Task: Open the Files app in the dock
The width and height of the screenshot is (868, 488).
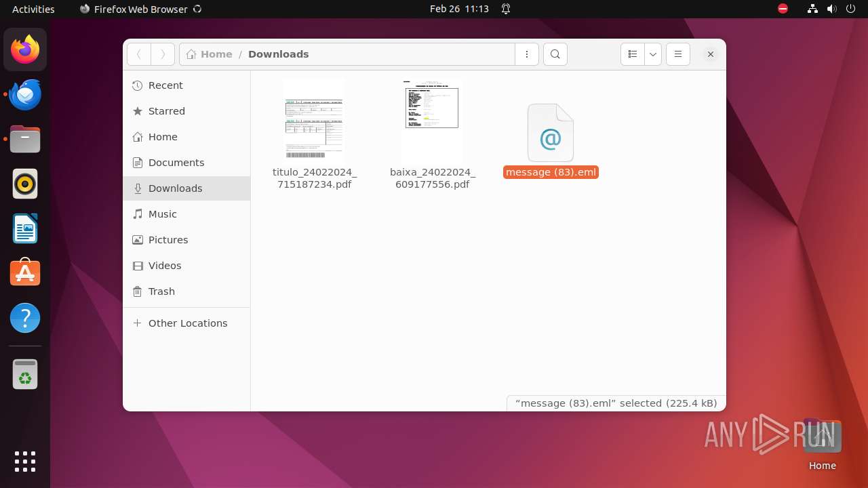Action: tap(25, 140)
